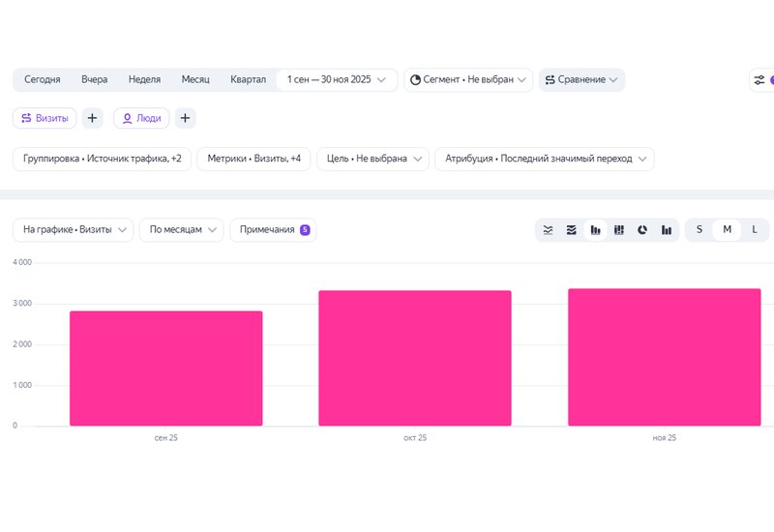Screen dimensions: 774x532
Task: Open the Визиты filter button
Action: click(45, 118)
